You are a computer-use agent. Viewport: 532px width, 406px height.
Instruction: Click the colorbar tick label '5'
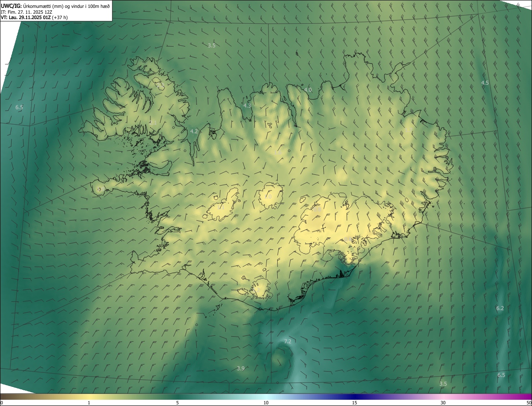(x=177, y=403)
